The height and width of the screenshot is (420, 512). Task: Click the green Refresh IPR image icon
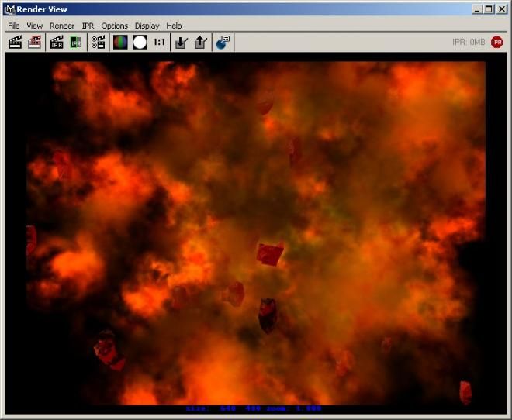75,43
